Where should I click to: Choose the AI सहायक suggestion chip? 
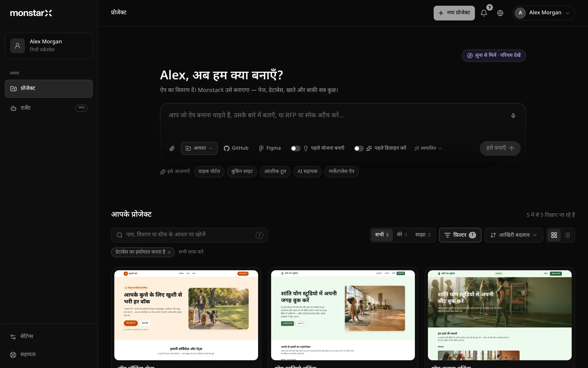point(307,172)
